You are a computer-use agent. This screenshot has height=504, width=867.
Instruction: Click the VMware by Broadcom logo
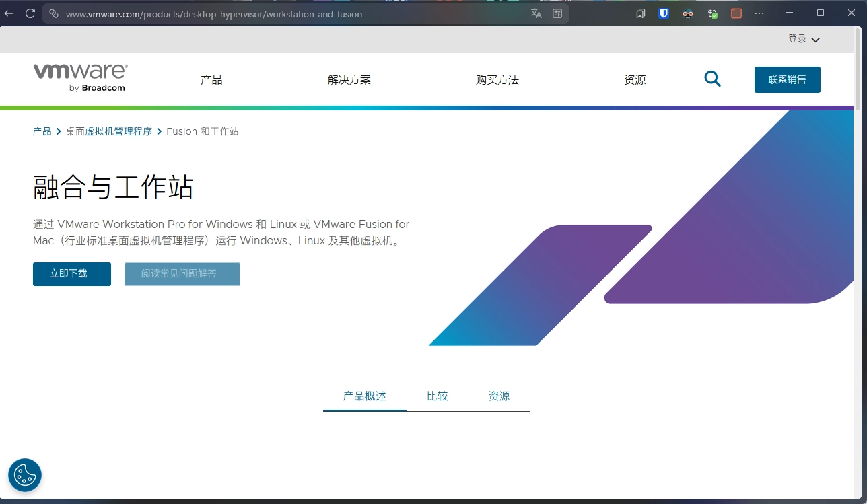80,77
